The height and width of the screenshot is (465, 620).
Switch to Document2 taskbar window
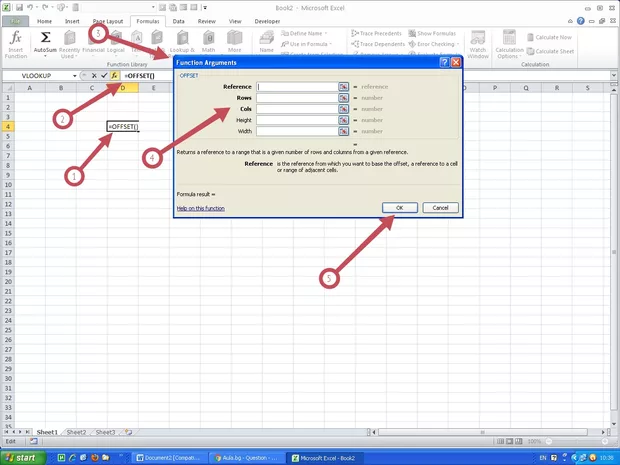pyautogui.click(x=168, y=458)
